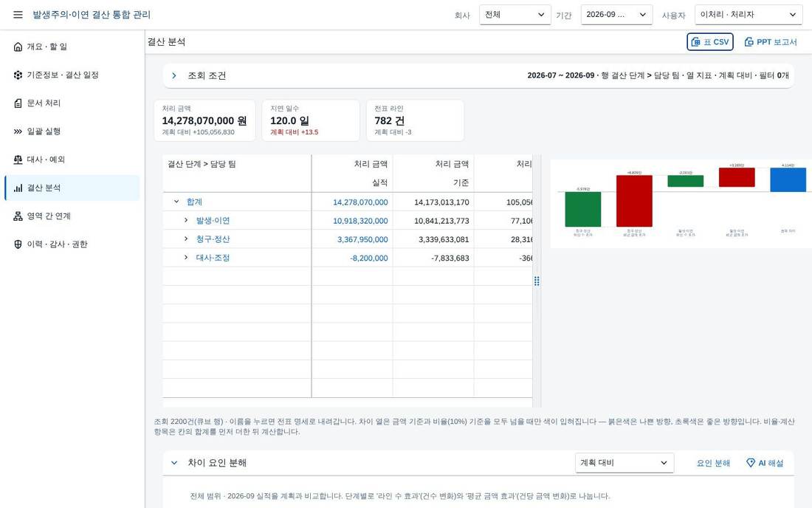
Task: Click the gear icon beside 기준정보 · 결산 일정
Action: click(18, 75)
